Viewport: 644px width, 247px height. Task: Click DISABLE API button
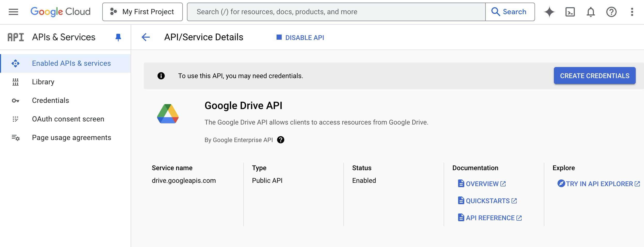[x=300, y=38]
